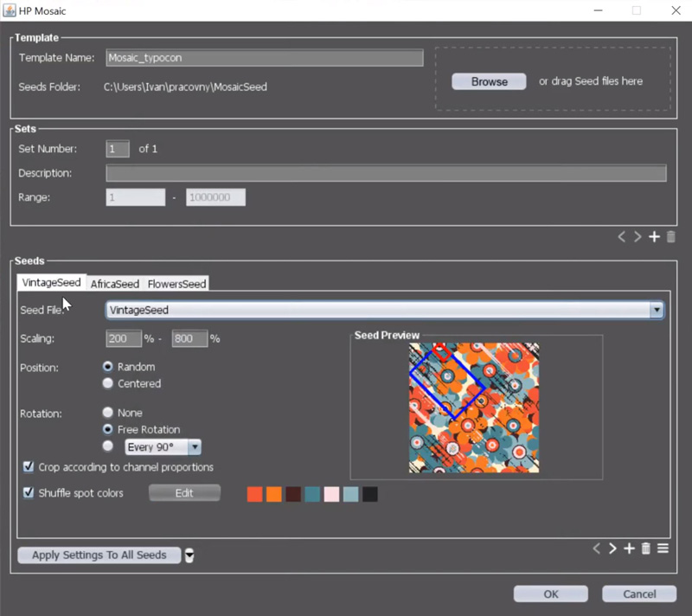Screen dimensions: 692x616
Task: Open the Seed File dropdown
Action: point(657,310)
